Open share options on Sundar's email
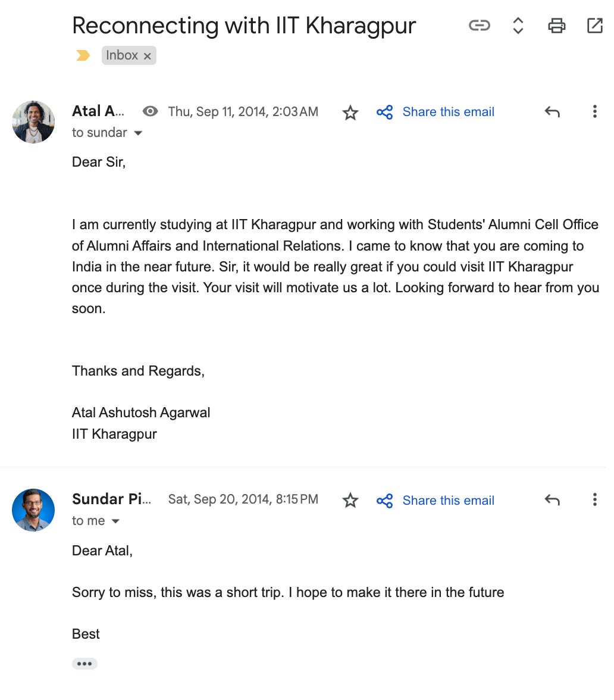This screenshot has height=700, width=614. point(385,501)
